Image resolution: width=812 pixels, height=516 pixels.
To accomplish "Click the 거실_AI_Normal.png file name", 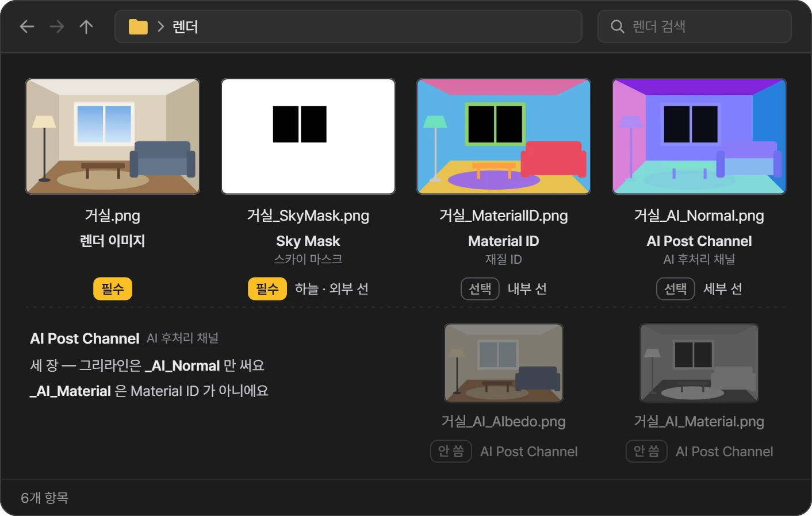I will point(699,215).
